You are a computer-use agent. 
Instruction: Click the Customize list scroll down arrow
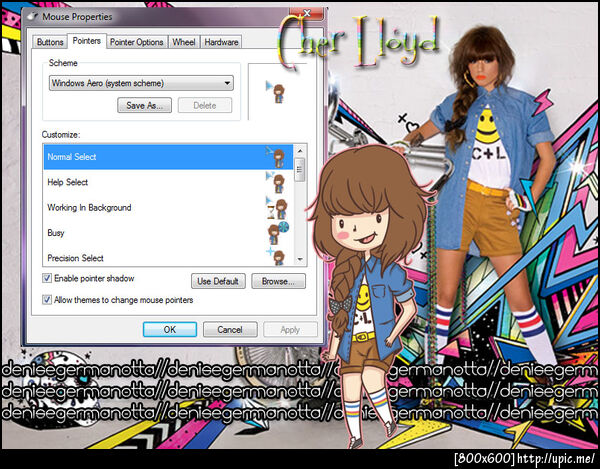(x=300, y=259)
